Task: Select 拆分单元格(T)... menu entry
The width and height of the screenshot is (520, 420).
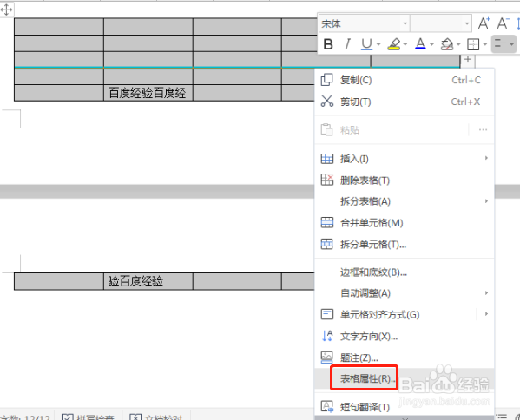Action: tap(405, 245)
